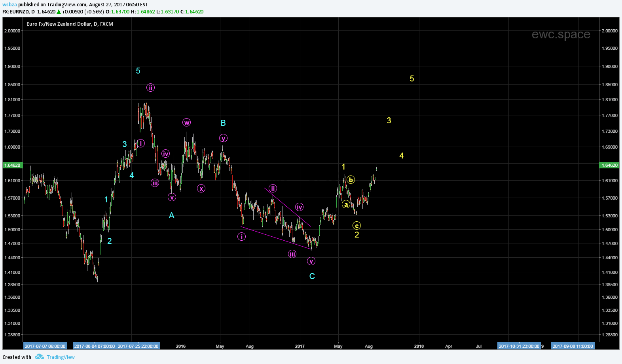Click the TradingView cloud logo icon

coord(39,357)
